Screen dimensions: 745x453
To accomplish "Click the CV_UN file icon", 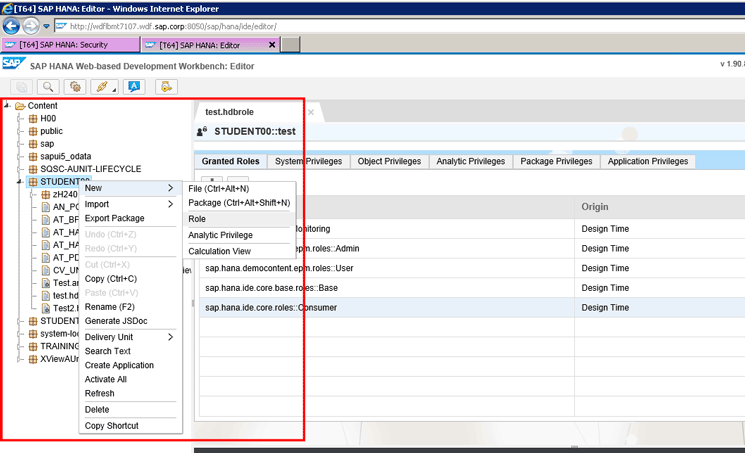I will (46, 270).
